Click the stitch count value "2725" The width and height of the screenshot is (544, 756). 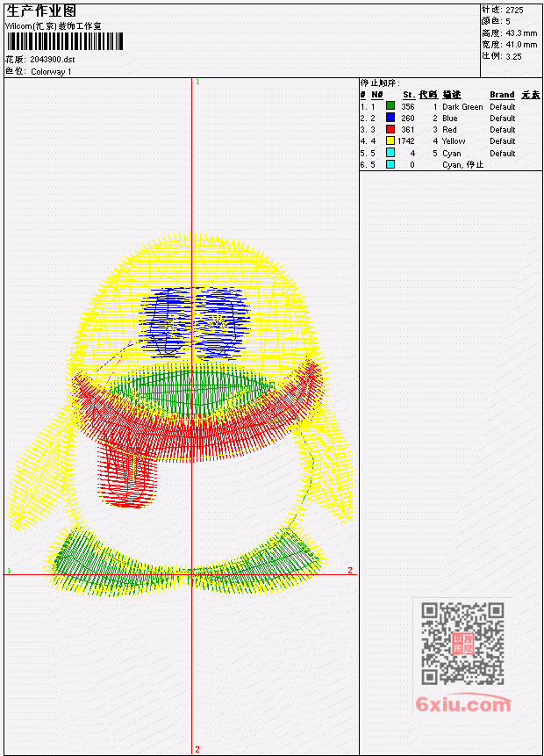(x=515, y=10)
